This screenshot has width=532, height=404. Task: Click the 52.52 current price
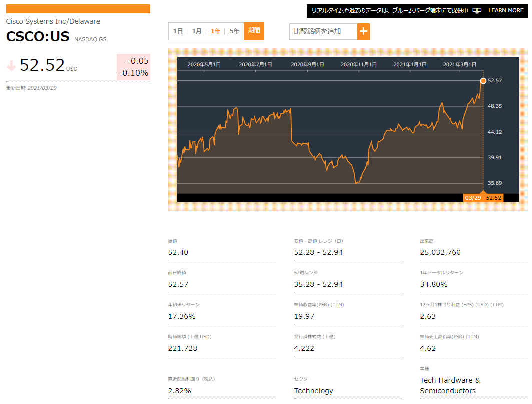click(x=42, y=65)
